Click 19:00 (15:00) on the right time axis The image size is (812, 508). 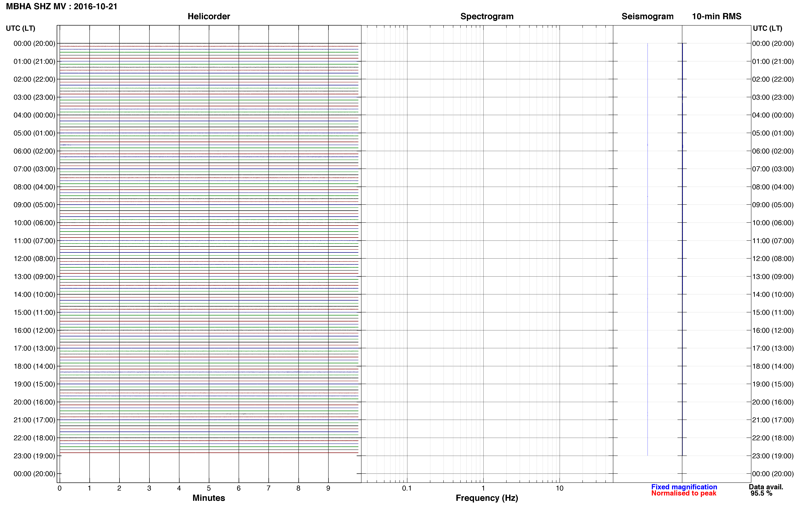coord(773,384)
